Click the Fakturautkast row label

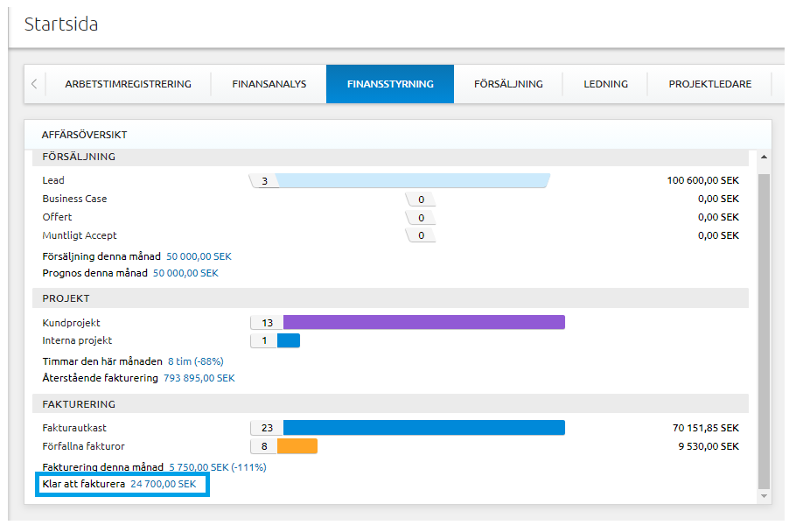[74, 428]
